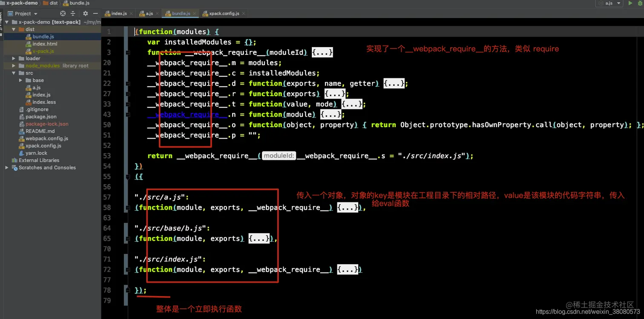
Task: Expand the folded {...} block on line 33
Action: coord(352,104)
